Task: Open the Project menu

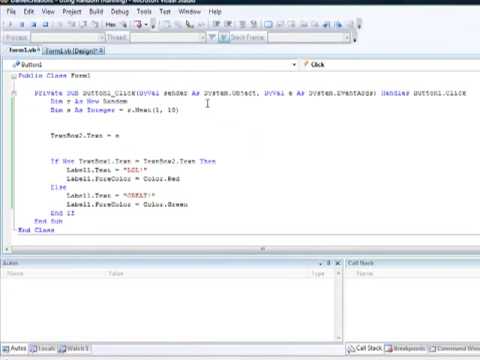Action: pos(72,12)
